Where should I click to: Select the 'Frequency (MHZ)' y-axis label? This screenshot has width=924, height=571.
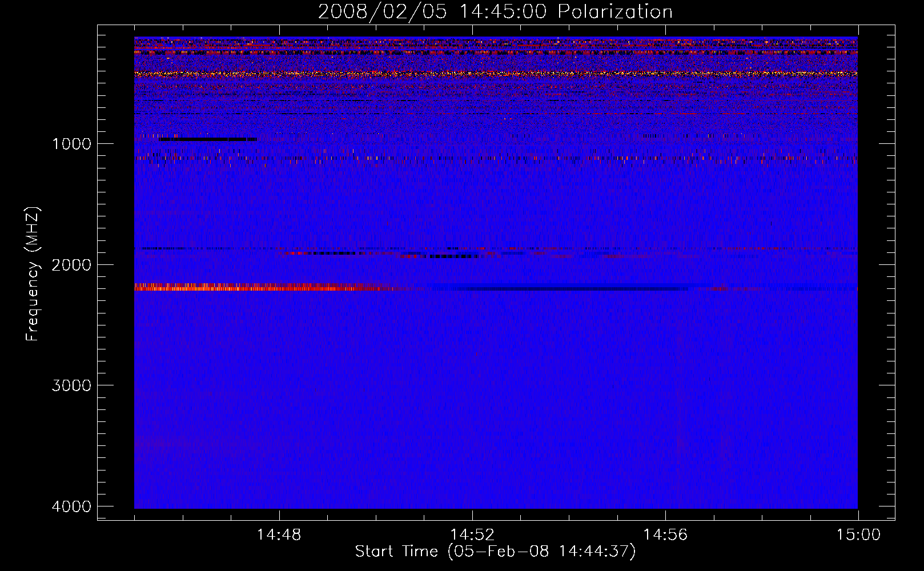pyautogui.click(x=33, y=274)
